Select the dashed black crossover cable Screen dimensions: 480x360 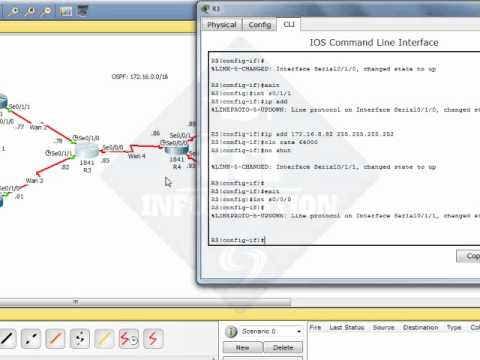point(31,338)
